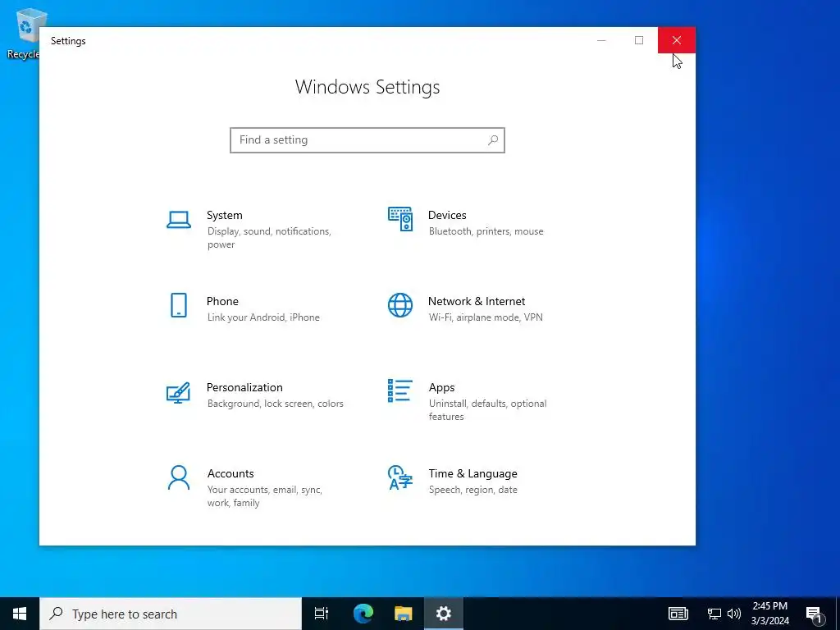Click the Windows Settings heading
The height and width of the screenshot is (630, 840).
pos(367,87)
